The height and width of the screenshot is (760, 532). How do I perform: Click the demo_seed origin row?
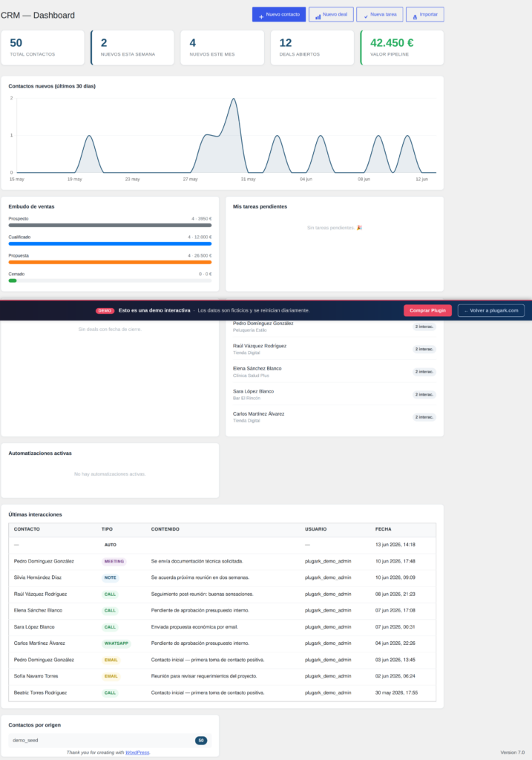(110, 741)
